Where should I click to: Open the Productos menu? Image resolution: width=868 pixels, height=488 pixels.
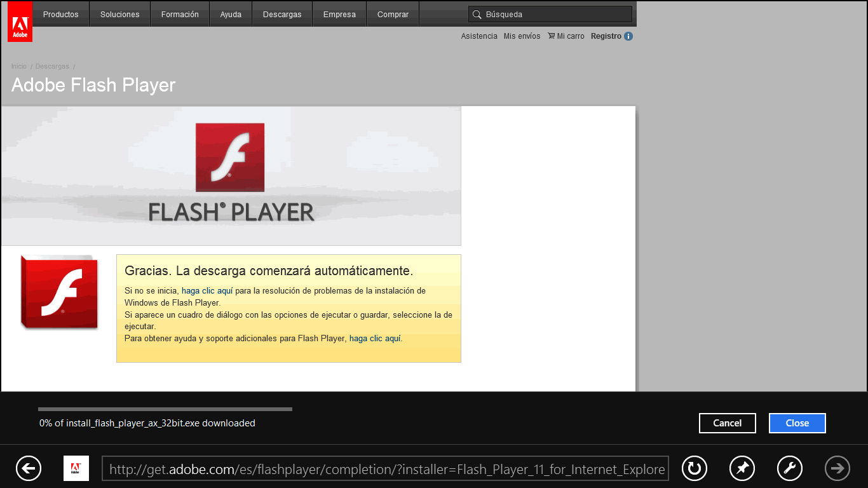(61, 14)
